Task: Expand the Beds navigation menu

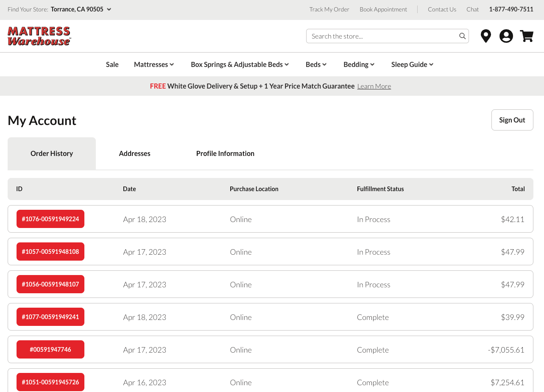Action: coord(316,64)
